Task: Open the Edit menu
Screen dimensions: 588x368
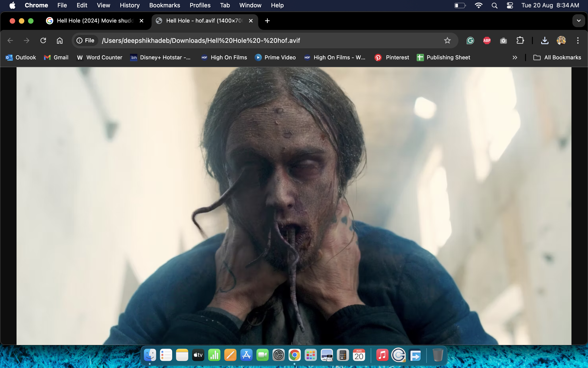Action: (82, 5)
